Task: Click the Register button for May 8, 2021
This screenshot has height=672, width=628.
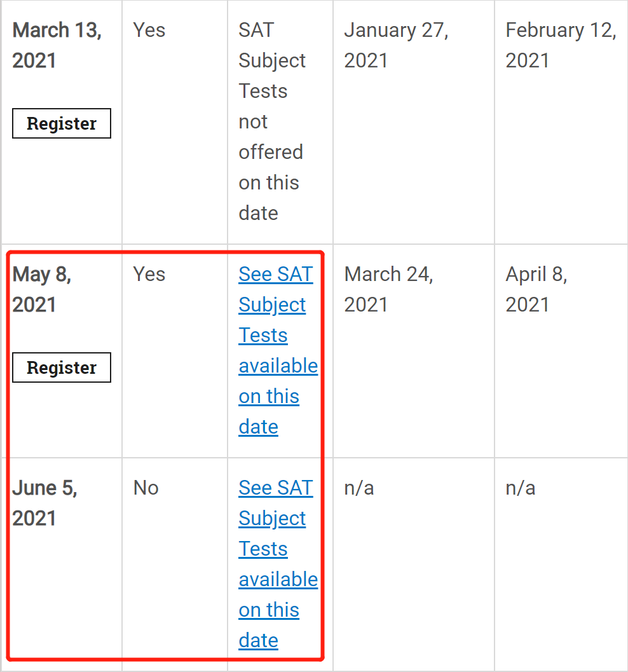Action: coord(61,367)
